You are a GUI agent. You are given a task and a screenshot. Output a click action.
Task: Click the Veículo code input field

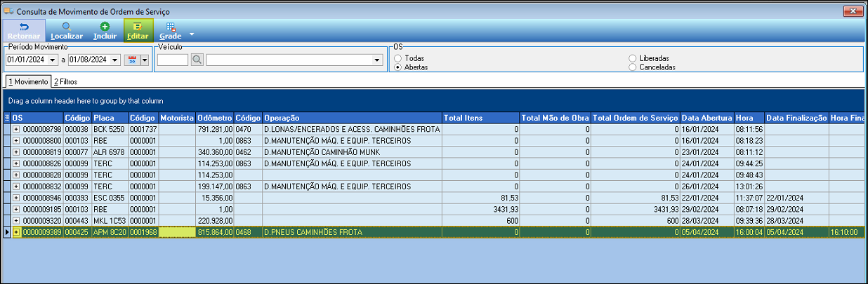click(172, 60)
